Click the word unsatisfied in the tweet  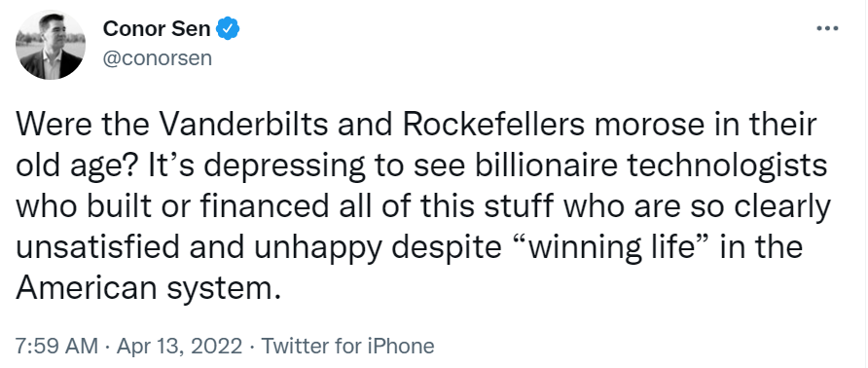(x=97, y=247)
